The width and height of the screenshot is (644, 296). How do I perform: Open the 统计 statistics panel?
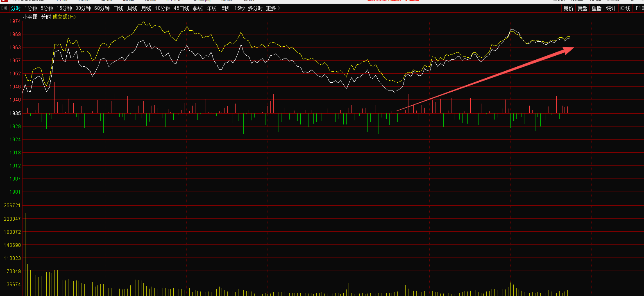(x=611, y=8)
